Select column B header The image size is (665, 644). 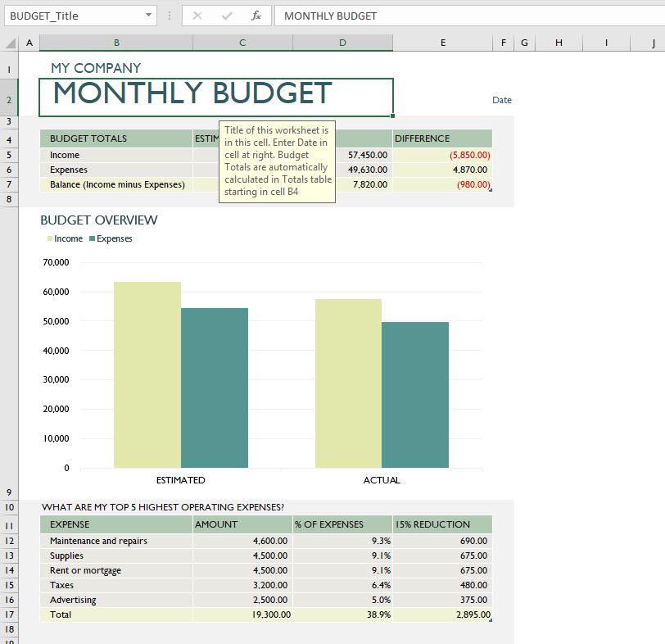tap(116, 43)
